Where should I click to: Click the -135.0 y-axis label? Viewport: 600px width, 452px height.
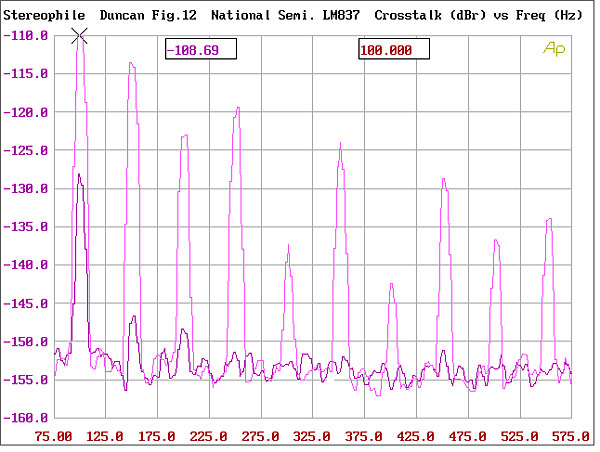26,227
